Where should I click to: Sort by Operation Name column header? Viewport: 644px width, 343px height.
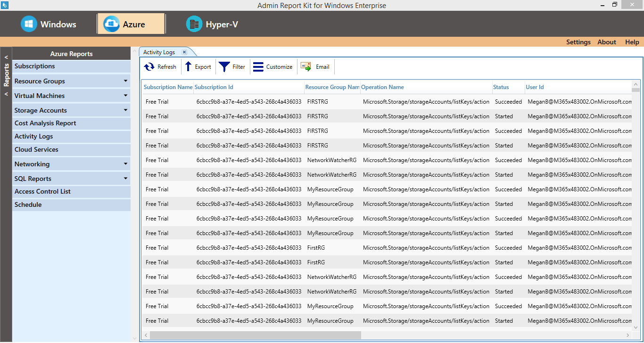[x=426, y=87]
